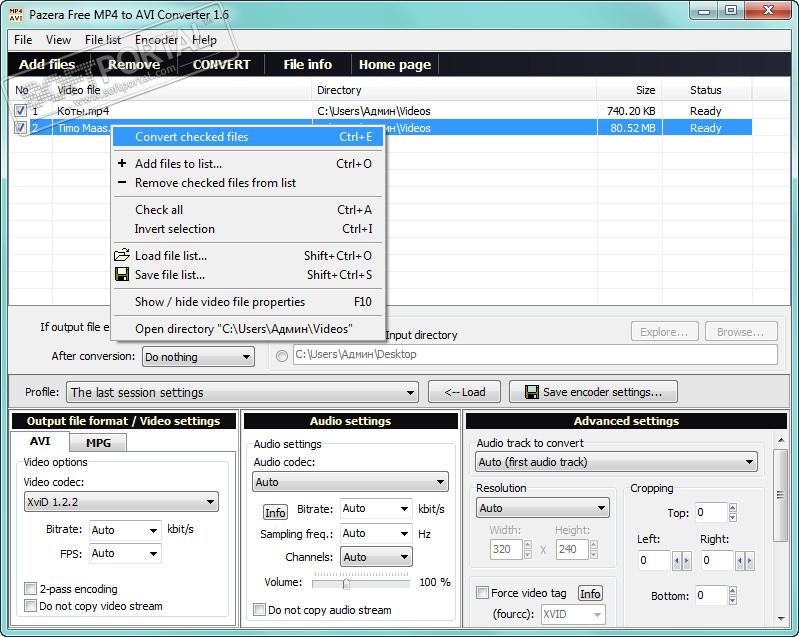
Task: Click the Info button next to Force video tag
Action: [590, 593]
